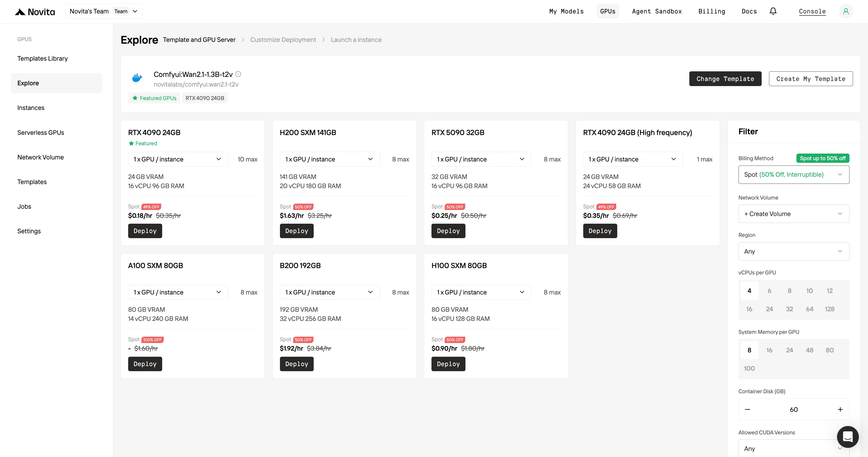Open Templates in sidebar
The height and width of the screenshot is (457, 868).
coord(56,182)
